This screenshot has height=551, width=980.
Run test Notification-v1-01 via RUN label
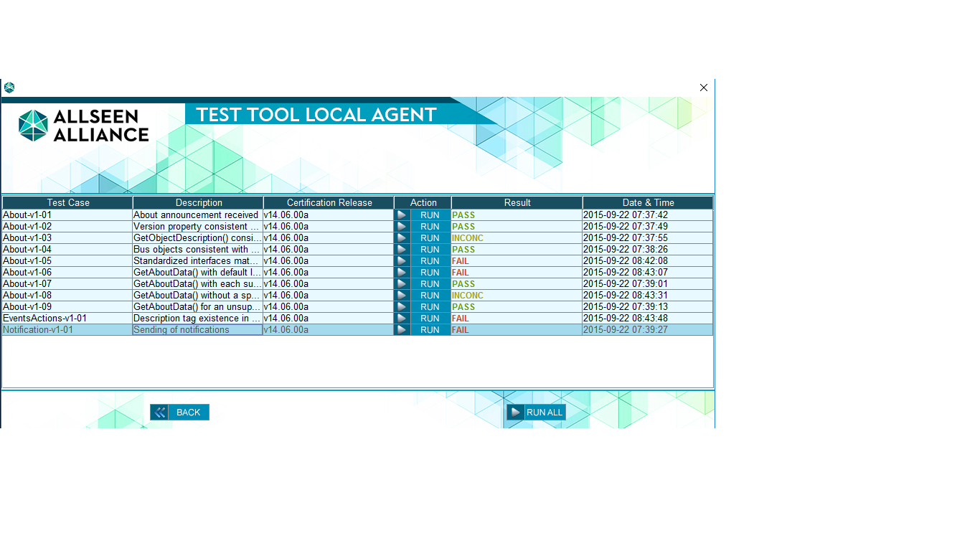[x=430, y=329]
